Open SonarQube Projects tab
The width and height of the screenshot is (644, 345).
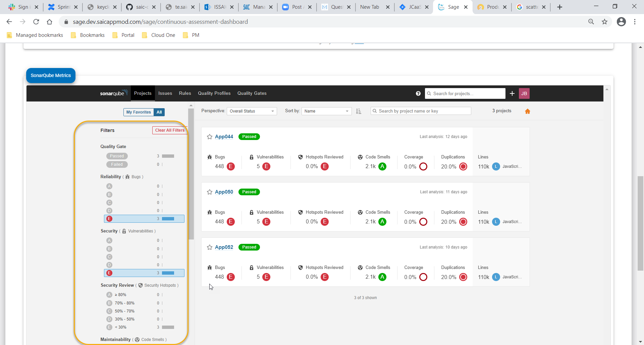pyautogui.click(x=143, y=93)
